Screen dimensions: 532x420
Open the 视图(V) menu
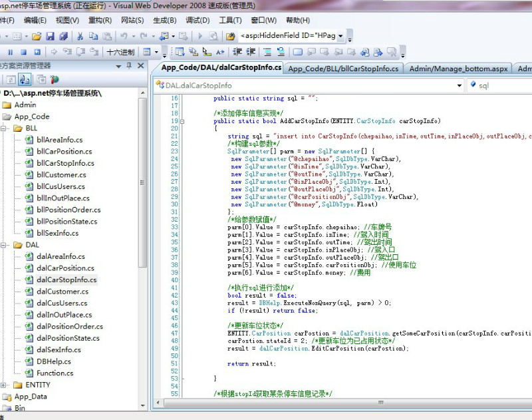point(68,21)
